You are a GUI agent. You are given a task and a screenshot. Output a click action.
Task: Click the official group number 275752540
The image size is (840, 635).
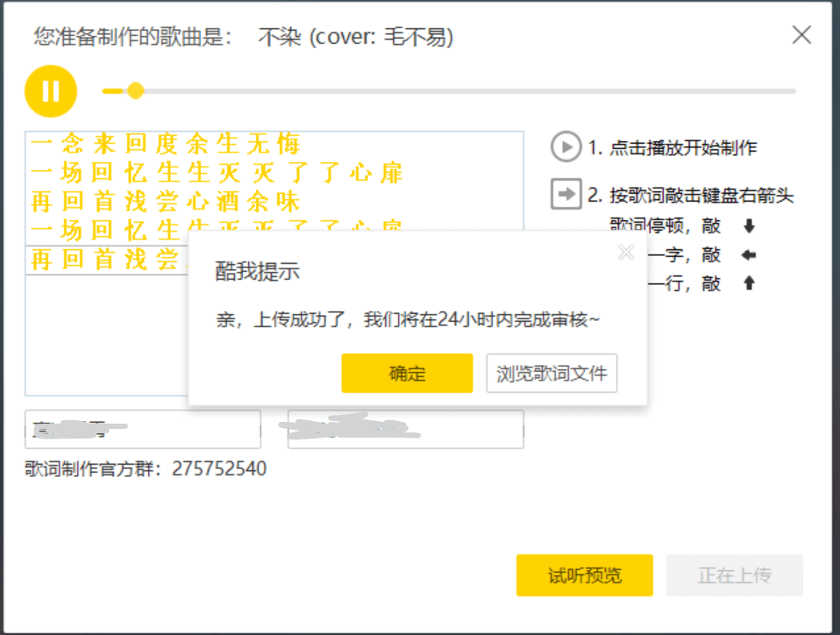click(x=219, y=468)
